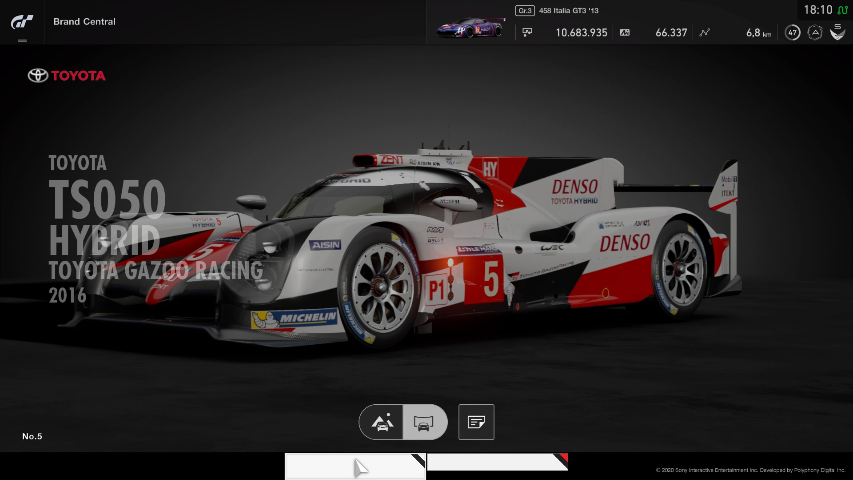Image resolution: width=853 pixels, height=480 pixels.
Task: Open the car description notes icon
Action: [x=476, y=422]
